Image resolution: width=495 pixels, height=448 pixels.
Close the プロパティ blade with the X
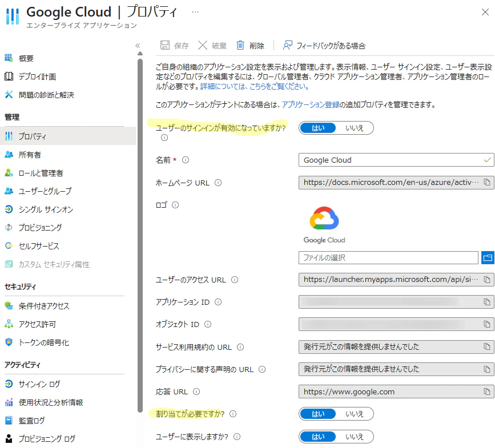(485, 12)
